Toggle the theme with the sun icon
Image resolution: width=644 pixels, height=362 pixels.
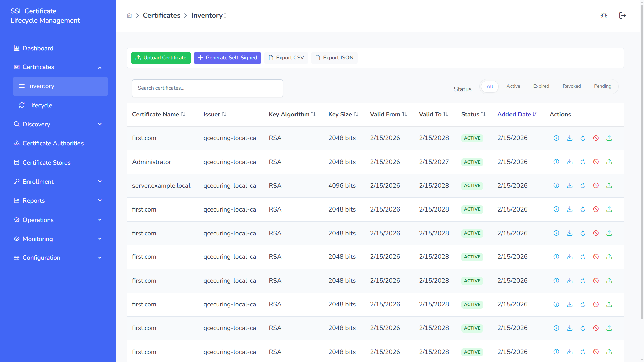tap(604, 15)
